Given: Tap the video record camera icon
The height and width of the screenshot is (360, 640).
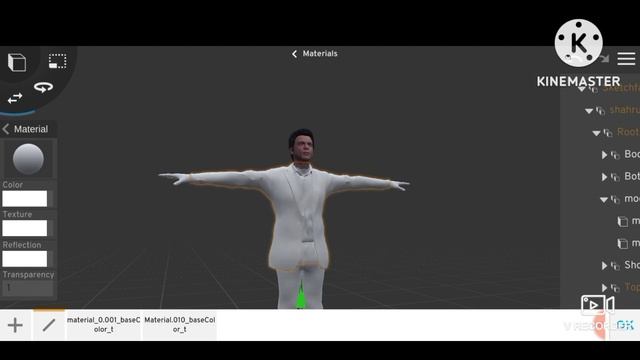Looking at the screenshot, I should [598, 305].
